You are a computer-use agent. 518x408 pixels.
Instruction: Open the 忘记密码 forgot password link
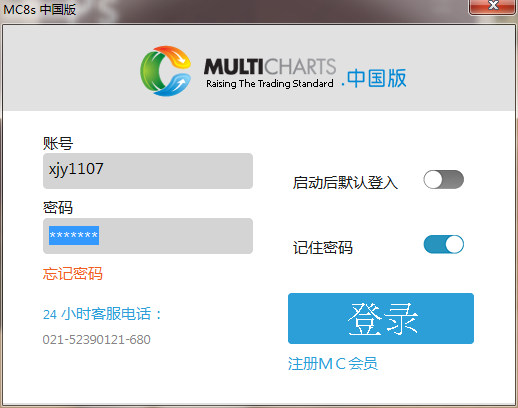coord(73,274)
